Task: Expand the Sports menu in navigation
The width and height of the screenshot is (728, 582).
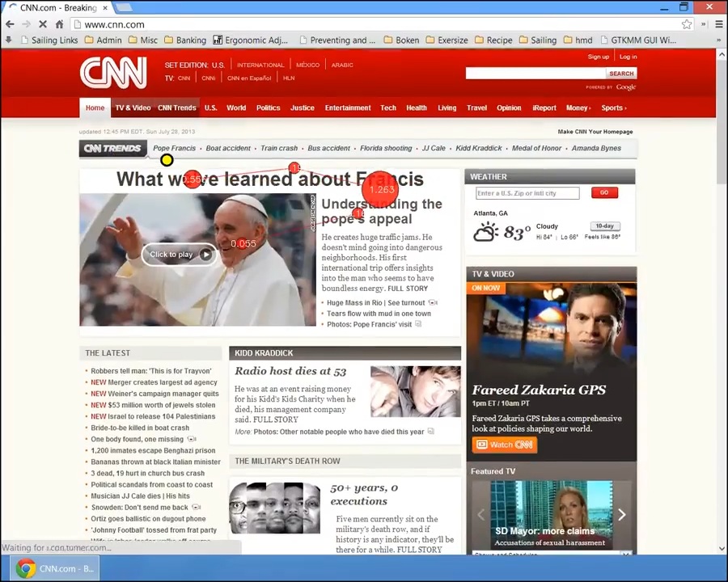Action: tap(614, 108)
